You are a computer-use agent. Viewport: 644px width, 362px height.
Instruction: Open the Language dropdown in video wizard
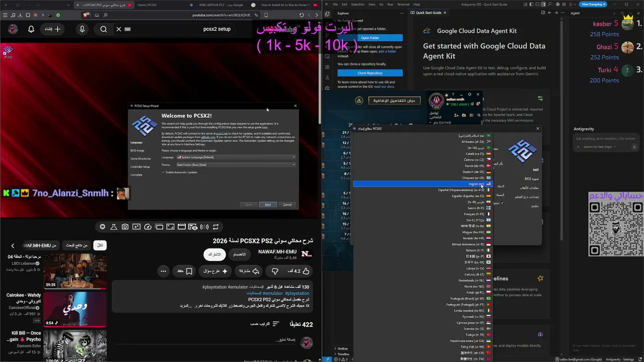tap(236, 157)
